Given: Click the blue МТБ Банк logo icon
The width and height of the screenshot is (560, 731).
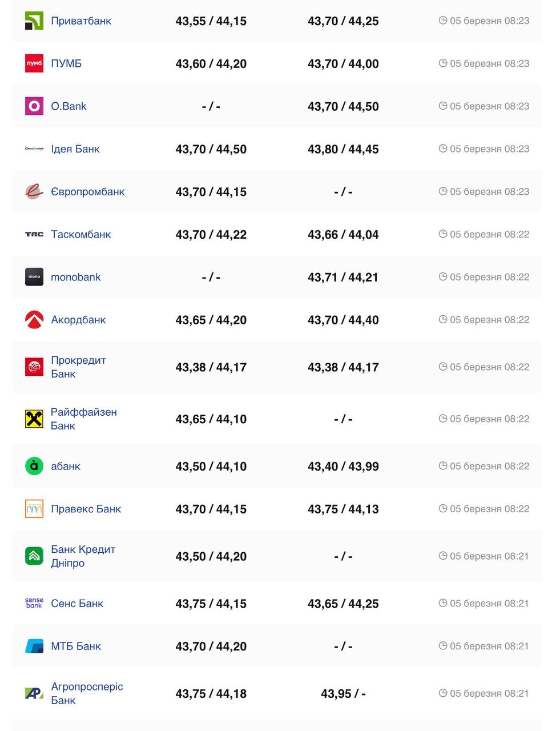Looking at the screenshot, I should tap(34, 646).
